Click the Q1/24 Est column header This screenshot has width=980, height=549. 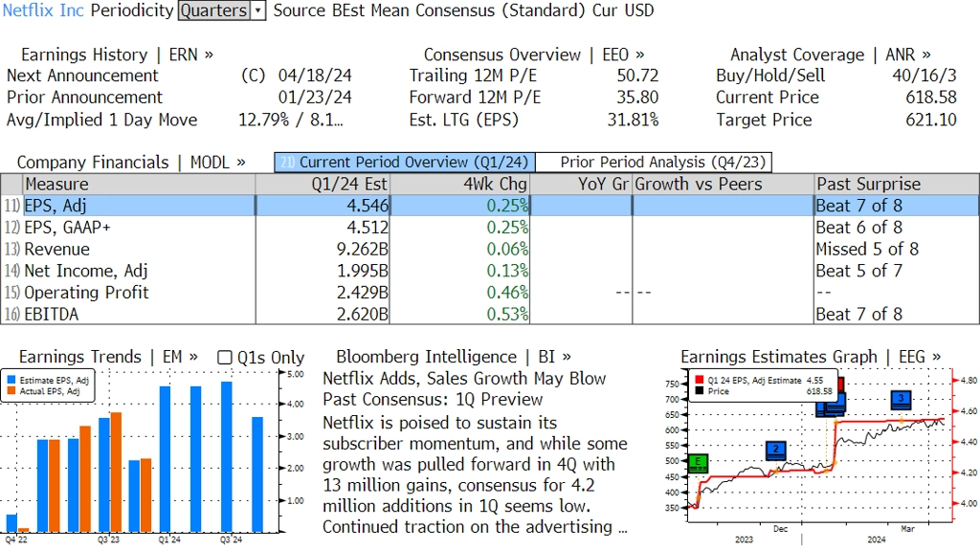pos(323,185)
